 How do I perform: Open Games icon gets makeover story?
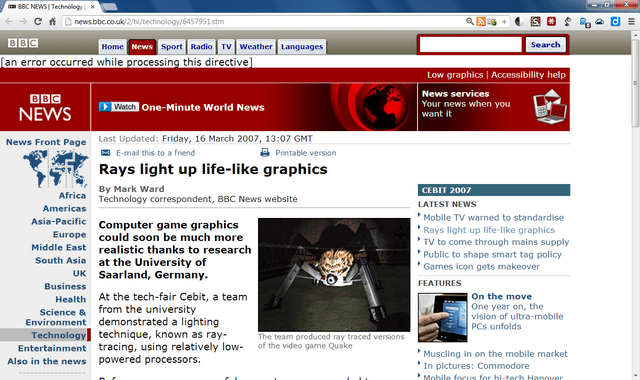pos(481,267)
